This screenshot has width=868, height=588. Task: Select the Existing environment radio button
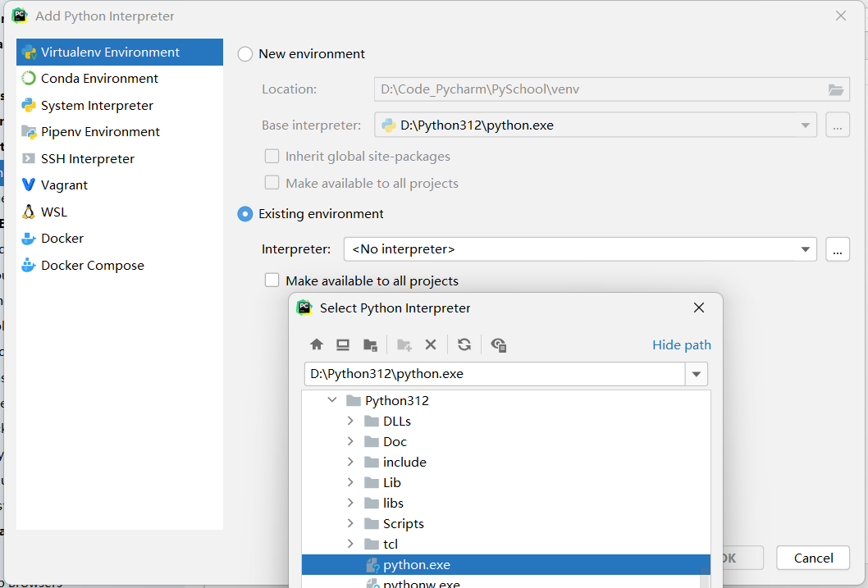pyautogui.click(x=245, y=214)
